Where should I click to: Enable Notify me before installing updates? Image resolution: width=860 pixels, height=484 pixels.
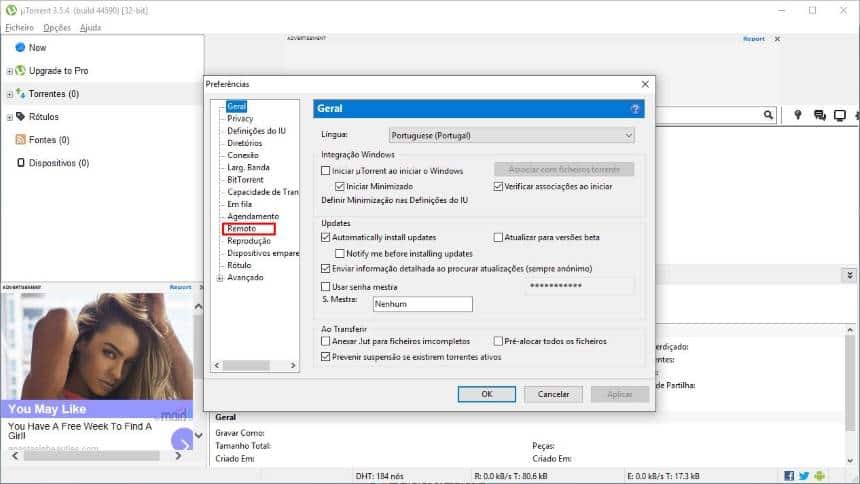(x=340, y=254)
